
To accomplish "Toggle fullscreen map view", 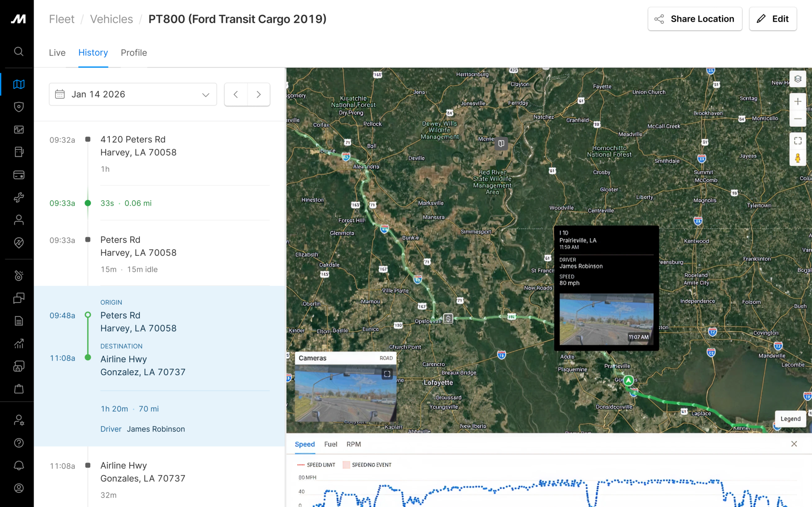I will point(798,140).
